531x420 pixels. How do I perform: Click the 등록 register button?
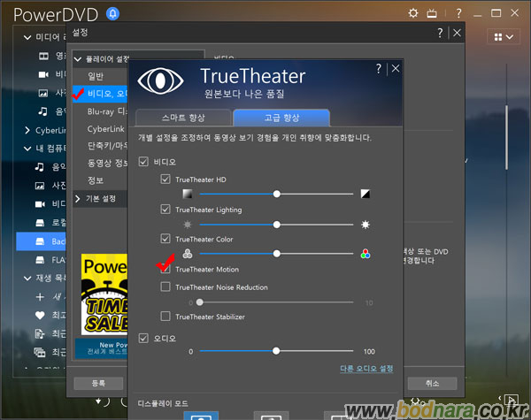pyautogui.click(x=98, y=383)
